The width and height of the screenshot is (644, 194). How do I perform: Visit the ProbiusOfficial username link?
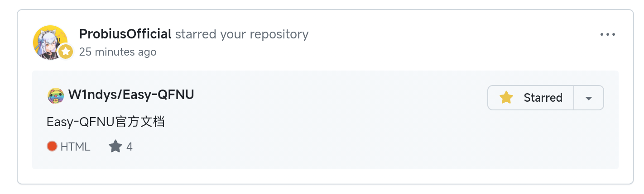[125, 34]
